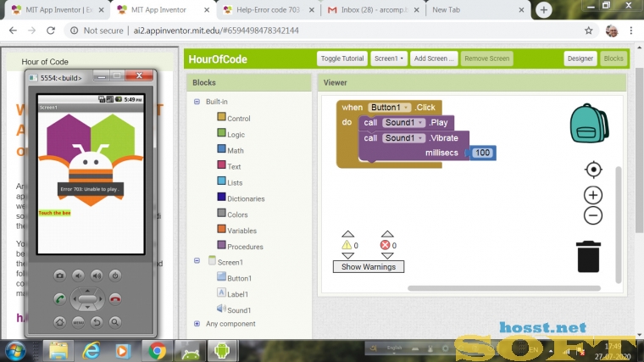Go to previous error using up arrow
Image resolution: width=644 pixels, height=362 pixels.
(x=387, y=234)
